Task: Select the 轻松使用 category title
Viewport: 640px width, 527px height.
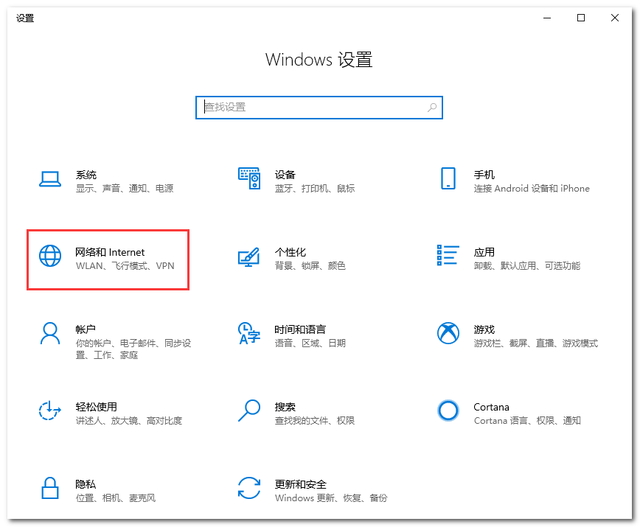Action: pos(96,407)
